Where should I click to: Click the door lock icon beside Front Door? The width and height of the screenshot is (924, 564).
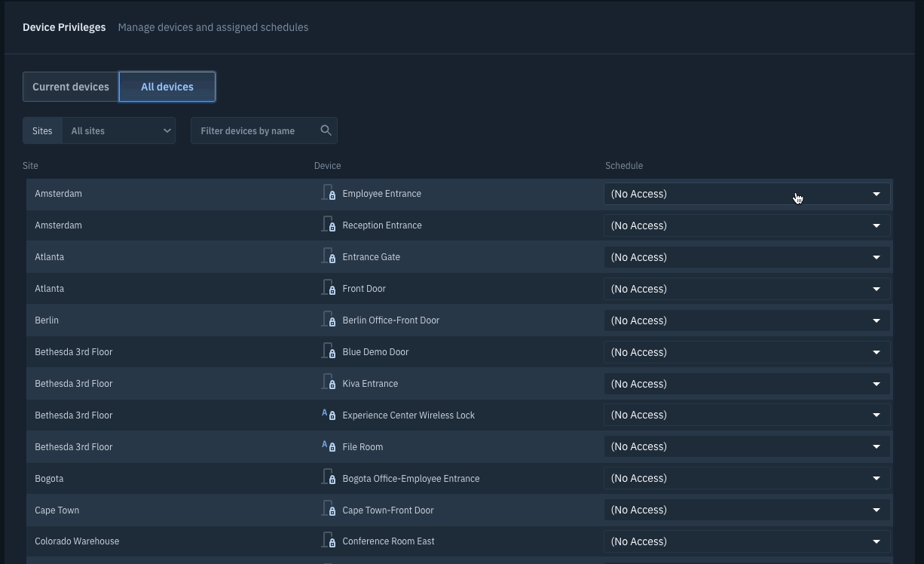tap(329, 288)
